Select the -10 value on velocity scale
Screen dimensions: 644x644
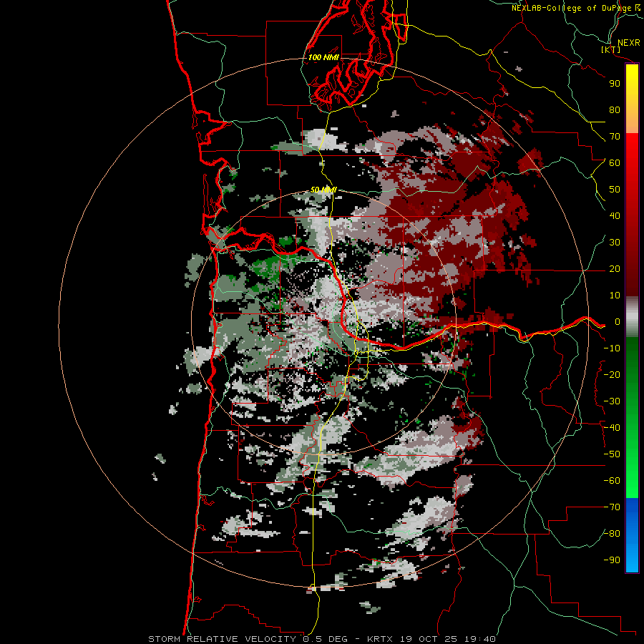point(612,348)
